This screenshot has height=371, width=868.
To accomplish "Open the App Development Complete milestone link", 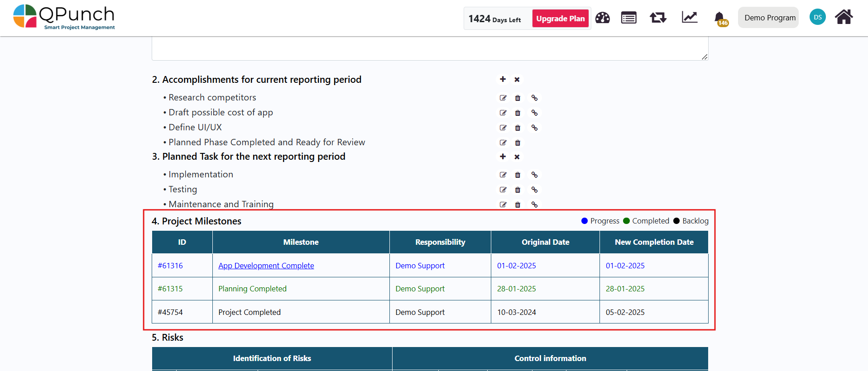I will pyautogui.click(x=266, y=266).
